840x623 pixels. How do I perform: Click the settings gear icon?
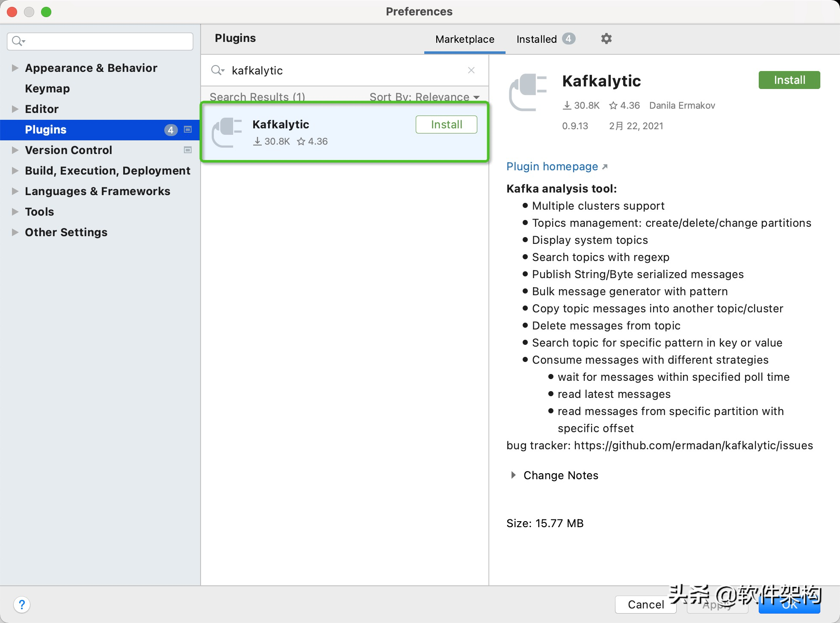click(606, 38)
